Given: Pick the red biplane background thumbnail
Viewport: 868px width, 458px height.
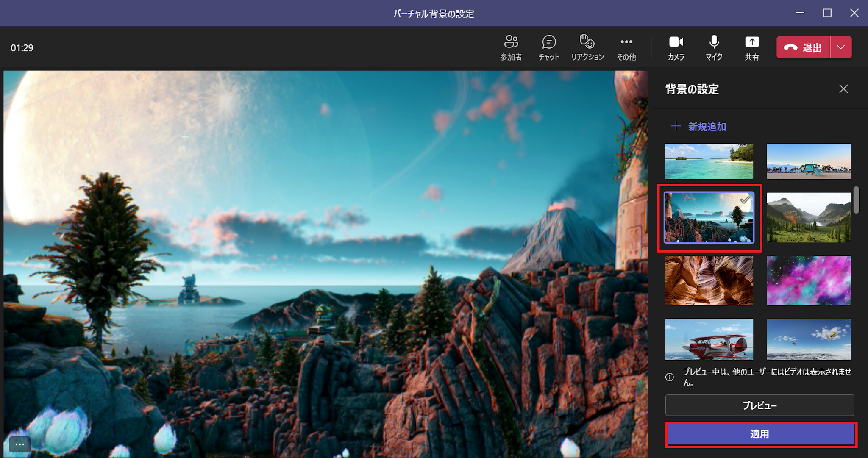Looking at the screenshot, I should click(709, 339).
